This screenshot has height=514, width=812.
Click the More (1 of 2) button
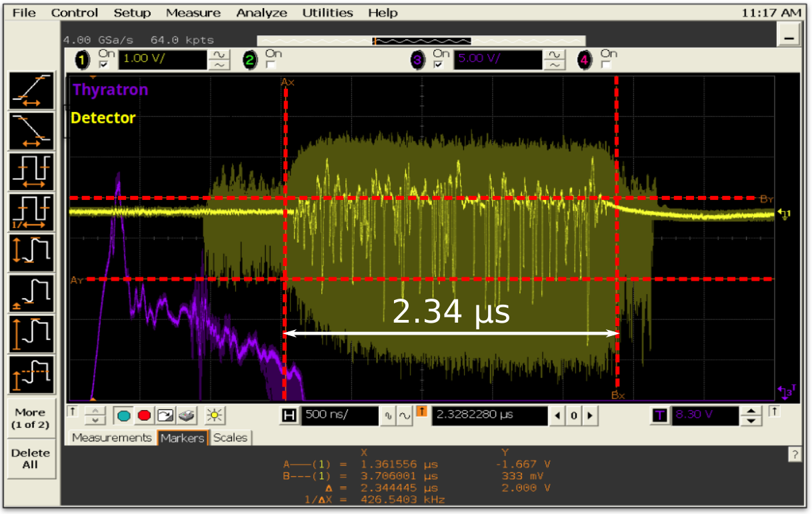[x=30, y=418]
